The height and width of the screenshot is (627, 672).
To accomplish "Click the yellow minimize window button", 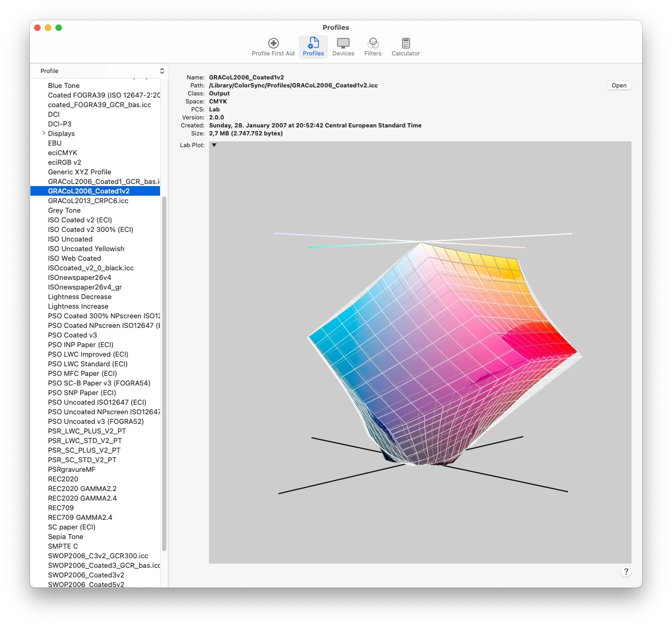I will (x=48, y=28).
